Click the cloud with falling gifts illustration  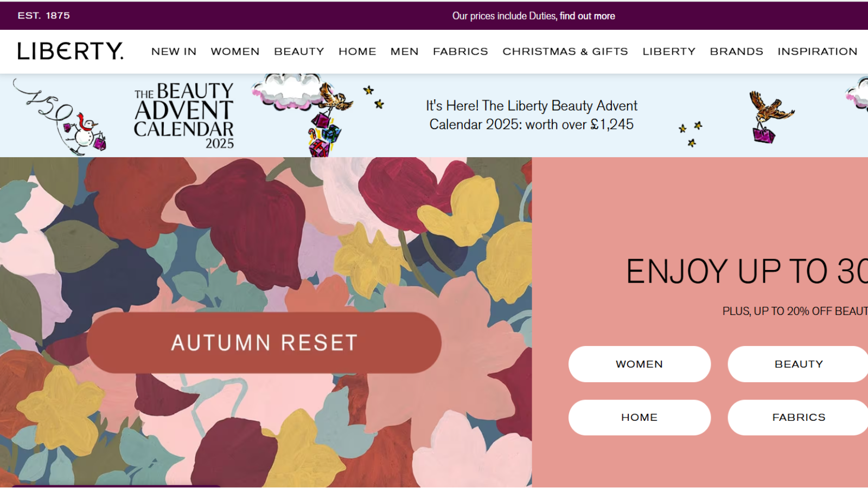pos(304,115)
